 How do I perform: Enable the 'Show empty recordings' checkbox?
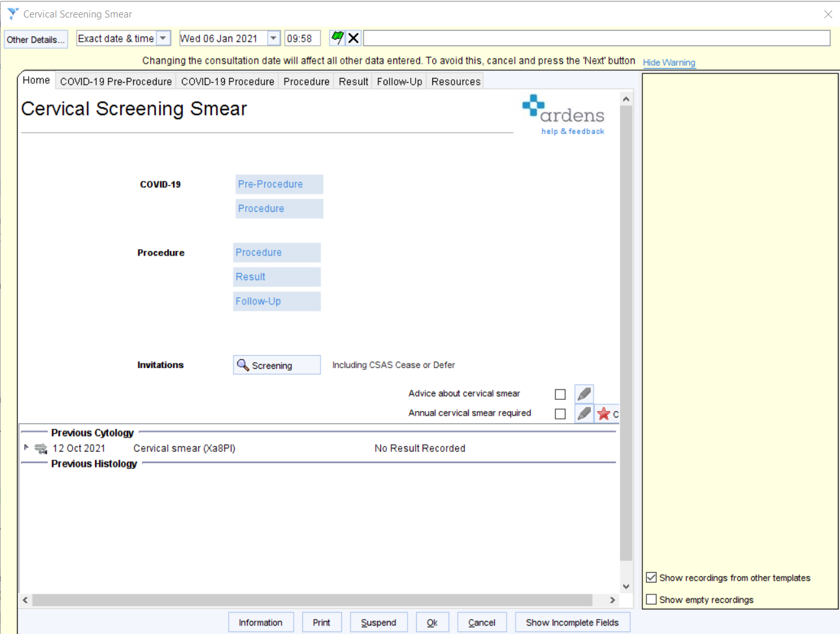(x=651, y=600)
